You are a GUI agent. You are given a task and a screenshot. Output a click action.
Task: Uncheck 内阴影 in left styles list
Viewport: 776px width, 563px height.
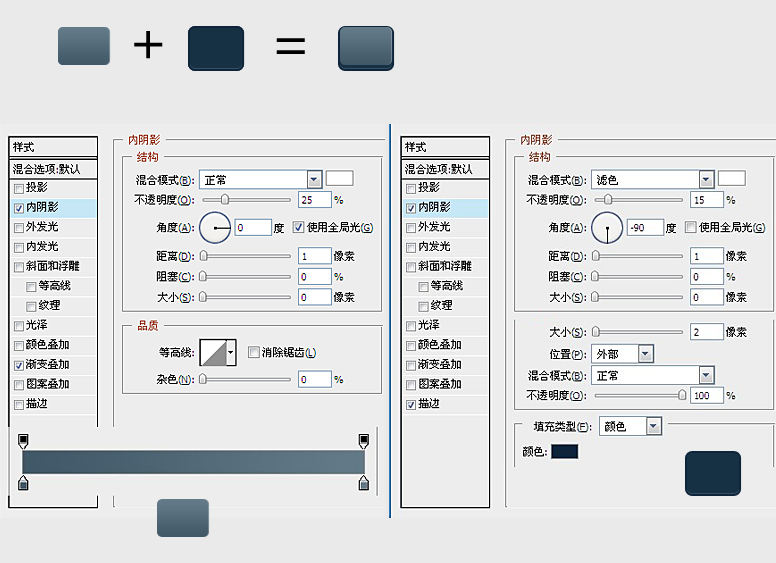pyautogui.click(x=19, y=208)
